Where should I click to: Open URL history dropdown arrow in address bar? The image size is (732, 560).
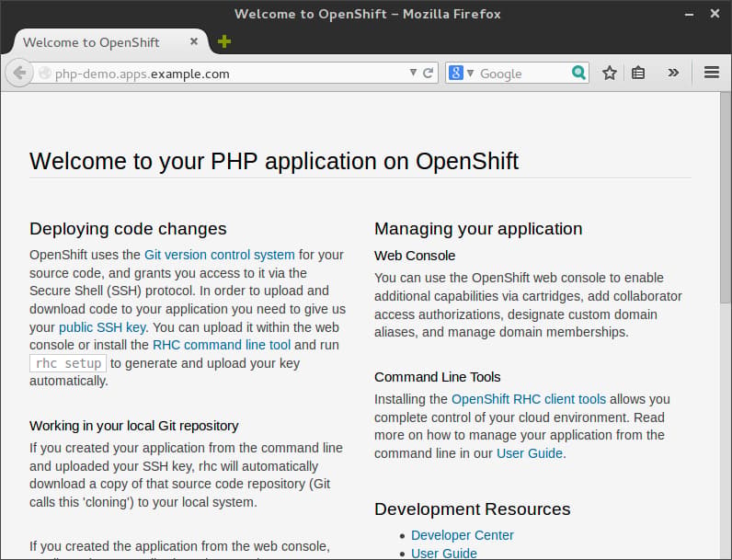pyautogui.click(x=413, y=73)
